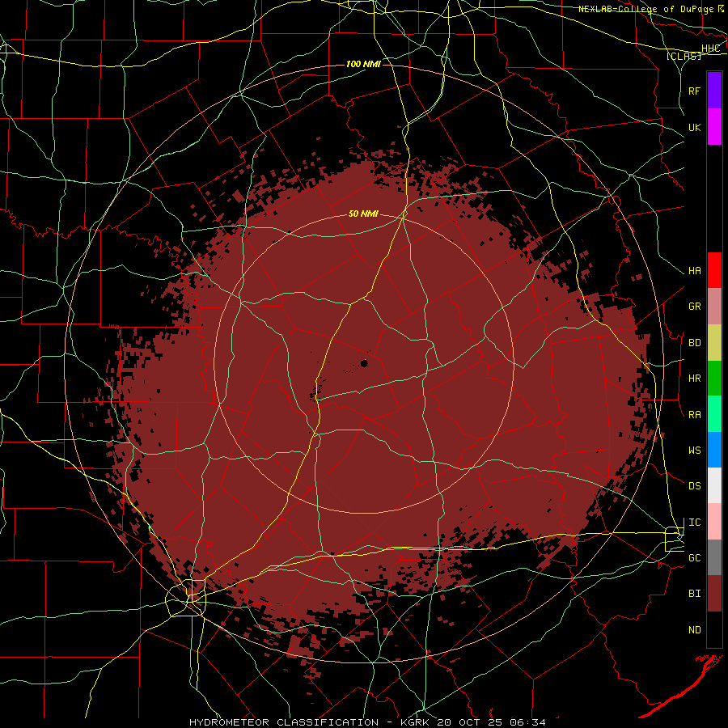The height and width of the screenshot is (728, 728).
Task: Click the IC legend label
Action: click(695, 523)
